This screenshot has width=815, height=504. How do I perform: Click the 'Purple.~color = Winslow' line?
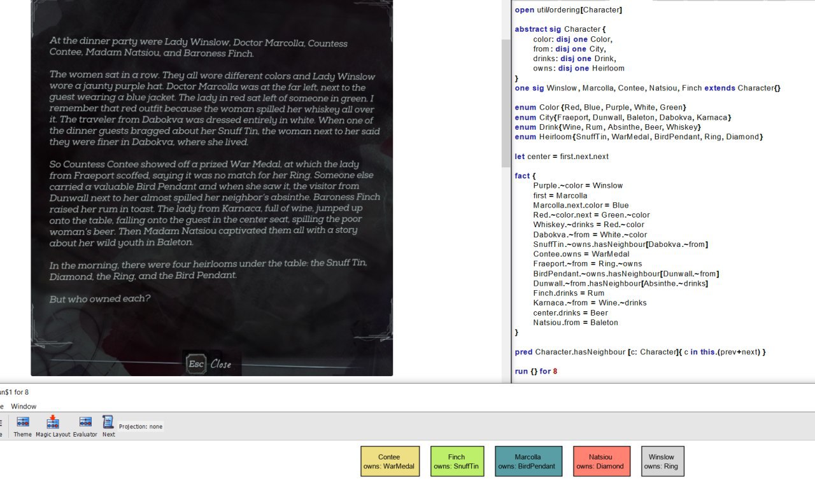[x=578, y=186]
